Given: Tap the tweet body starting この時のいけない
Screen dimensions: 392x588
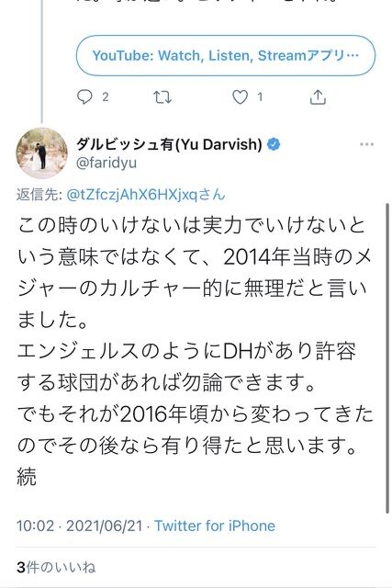Looking at the screenshot, I should [x=195, y=351].
